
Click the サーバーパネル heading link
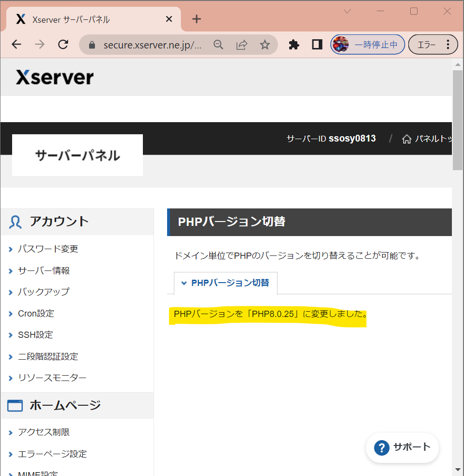tap(77, 155)
